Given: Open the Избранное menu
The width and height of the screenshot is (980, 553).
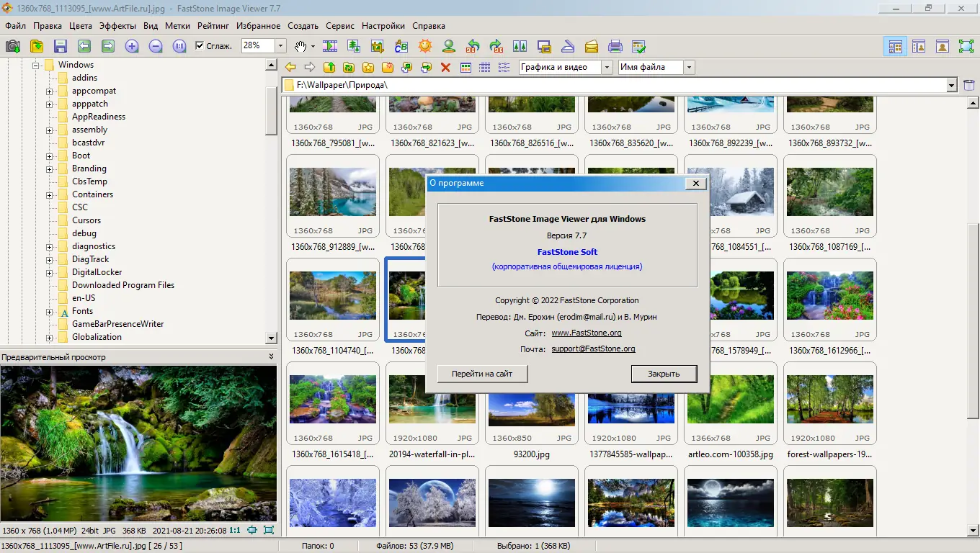Looking at the screenshot, I should pos(258,26).
